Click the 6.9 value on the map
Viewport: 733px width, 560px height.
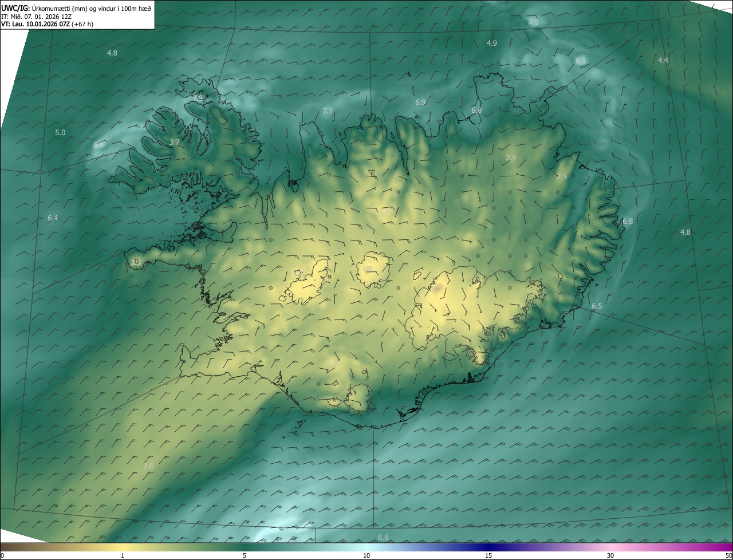coord(420,102)
